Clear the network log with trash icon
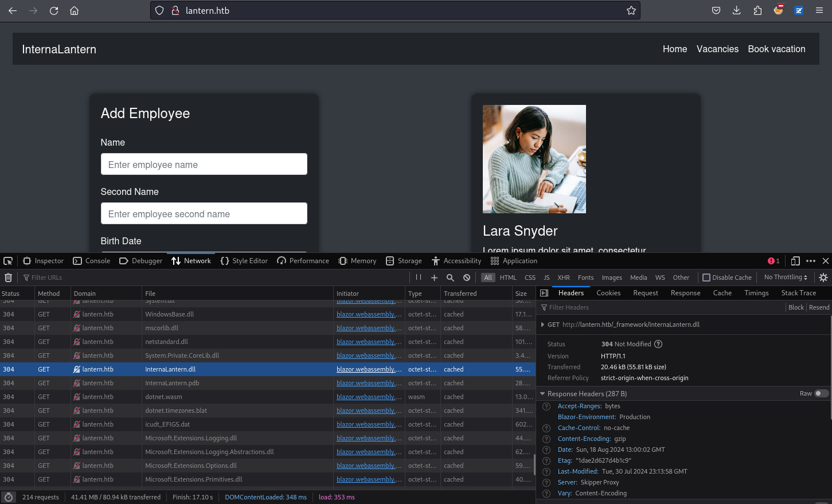The height and width of the screenshot is (504, 832). pyautogui.click(x=8, y=278)
